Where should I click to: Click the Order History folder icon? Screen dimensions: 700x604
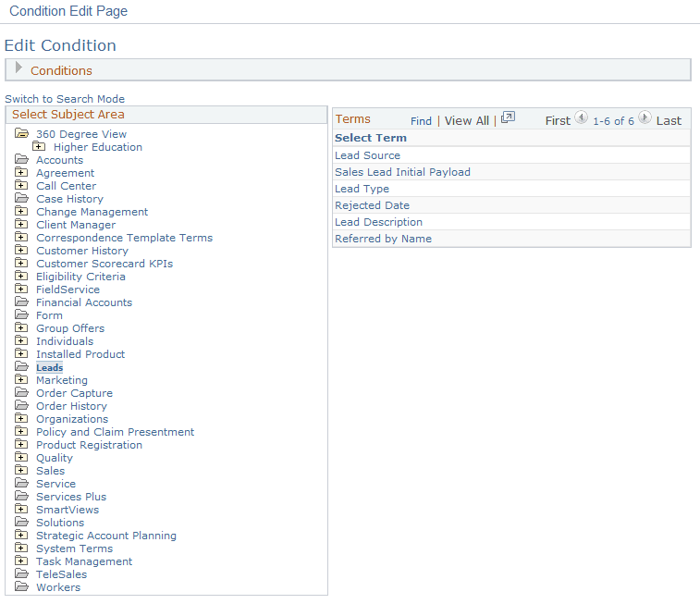click(21, 405)
